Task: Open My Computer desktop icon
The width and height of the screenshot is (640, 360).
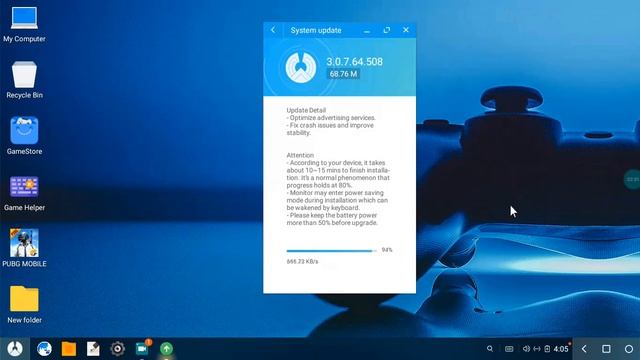Action: [x=24, y=24]
